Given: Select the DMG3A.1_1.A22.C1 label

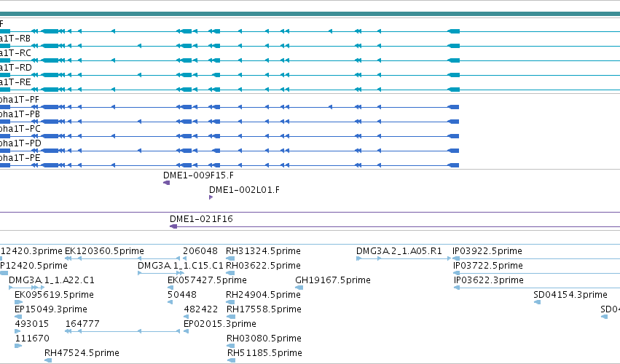Looking at the screenshot, I should [52, 280].
